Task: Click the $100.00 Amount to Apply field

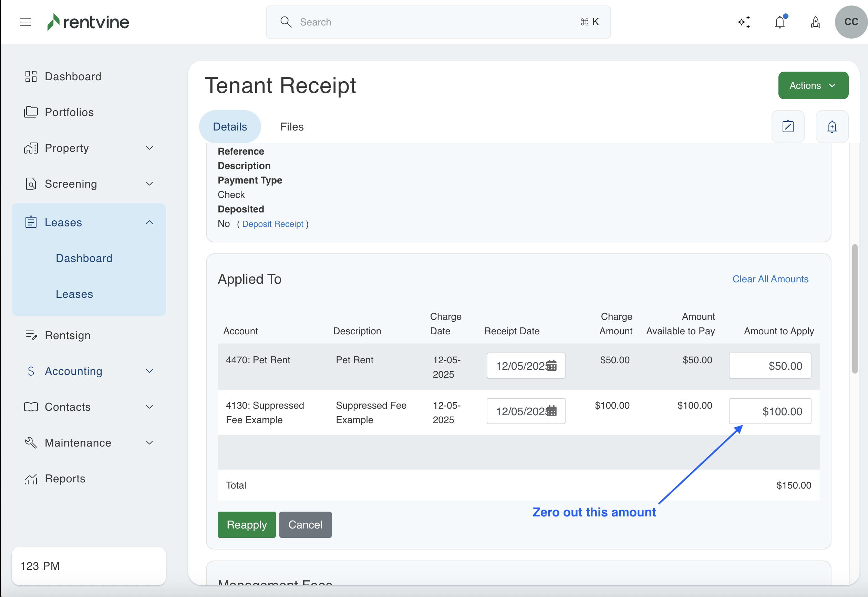Action: click(769, 411)
